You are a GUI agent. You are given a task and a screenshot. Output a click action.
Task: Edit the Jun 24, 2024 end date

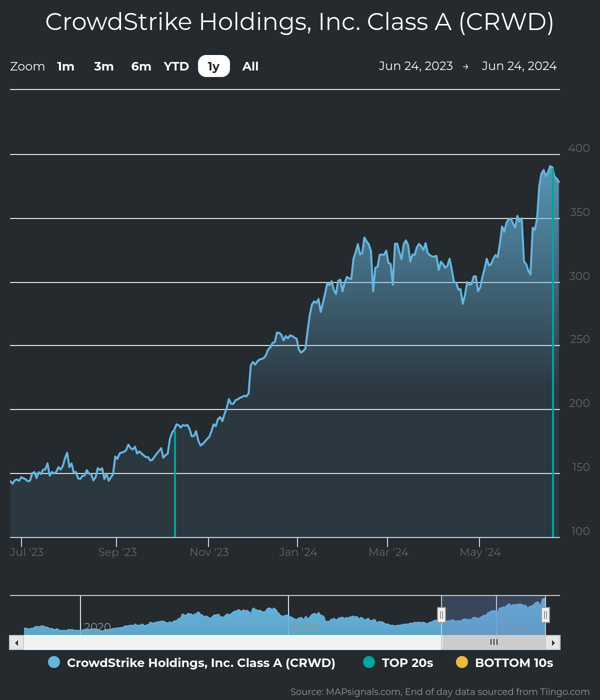pos(519,66)
